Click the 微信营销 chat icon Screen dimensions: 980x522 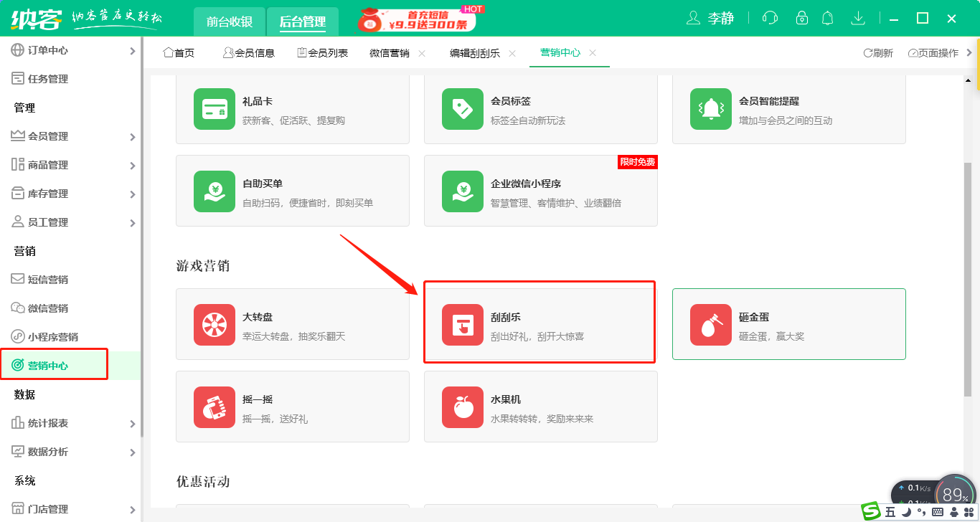(x=18, y=308)
